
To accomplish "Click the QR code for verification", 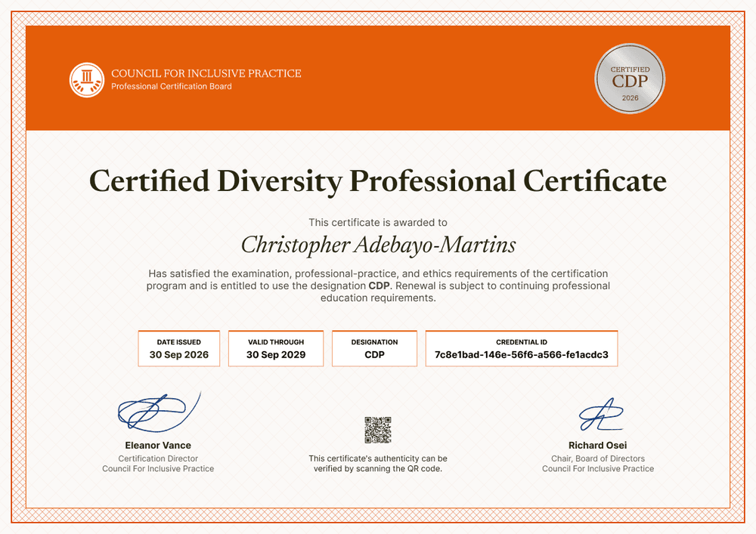I will pos(377,430).
